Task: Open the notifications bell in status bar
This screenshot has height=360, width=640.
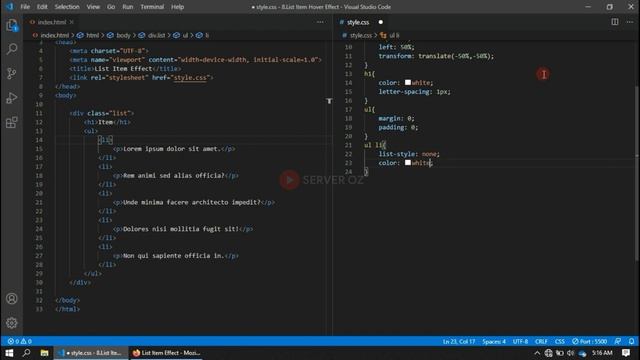Action: pyautogui.click(x=631, y=341)
